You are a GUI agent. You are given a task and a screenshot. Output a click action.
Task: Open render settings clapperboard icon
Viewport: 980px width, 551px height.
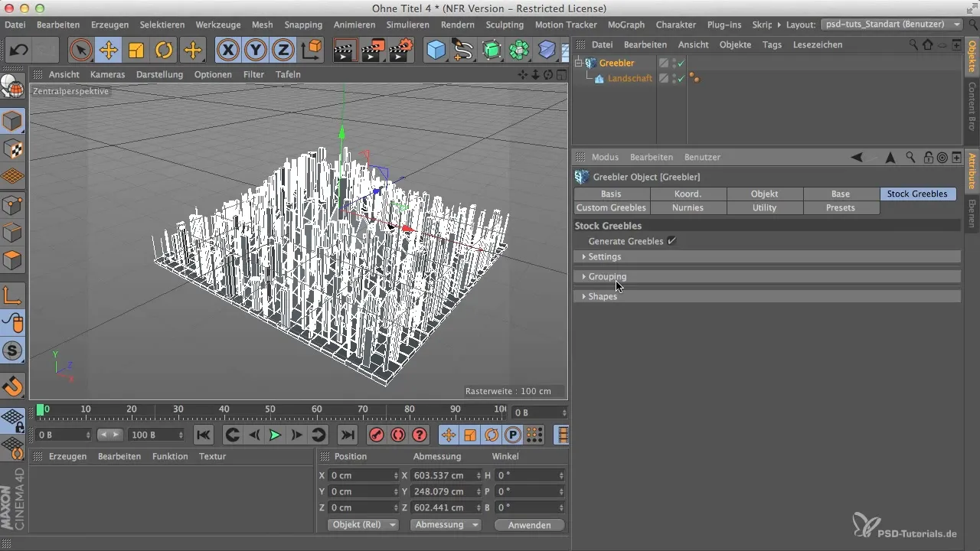point(401,51)
